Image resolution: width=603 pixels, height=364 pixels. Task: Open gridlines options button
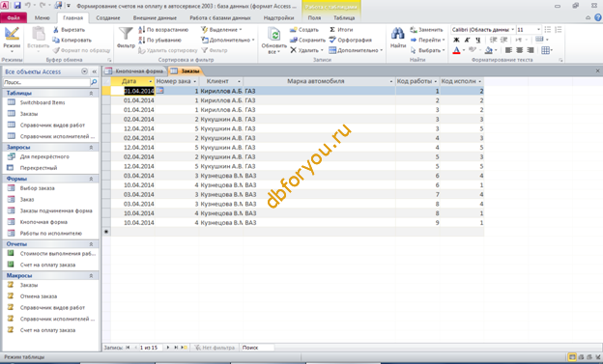pyautogui.click(x=547, y=50)
